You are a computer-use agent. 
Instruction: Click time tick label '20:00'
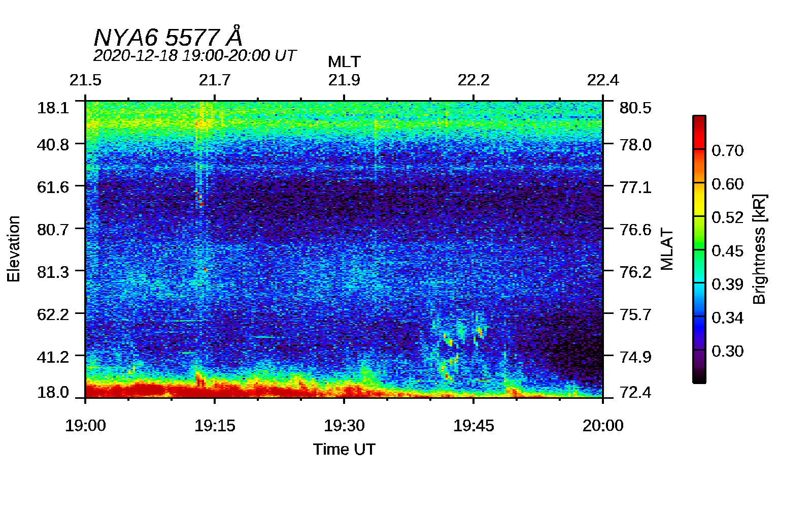pos(603,426)
